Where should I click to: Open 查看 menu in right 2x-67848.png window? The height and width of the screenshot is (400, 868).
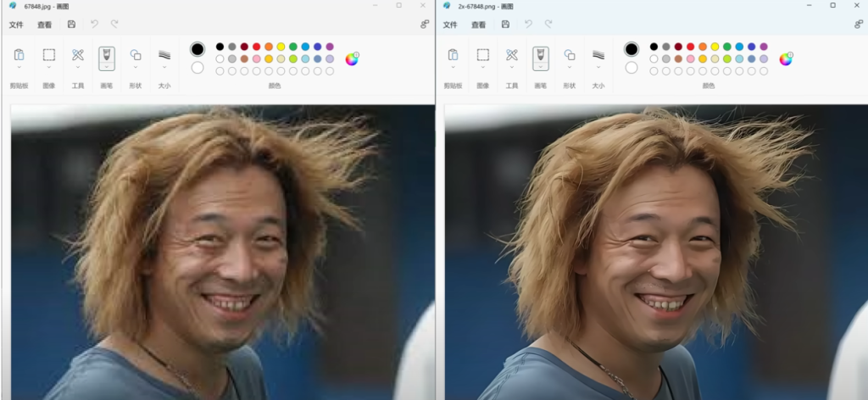pos(478,25)
